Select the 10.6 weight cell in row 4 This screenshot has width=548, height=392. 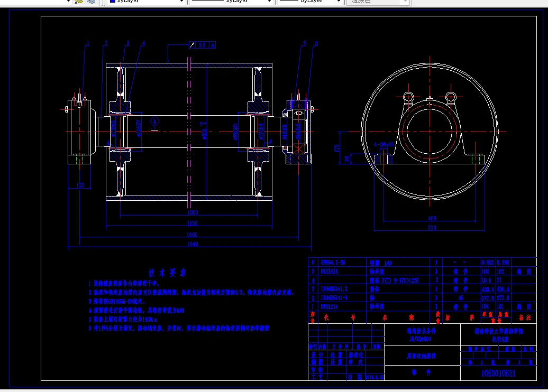(x=487, y=281)
